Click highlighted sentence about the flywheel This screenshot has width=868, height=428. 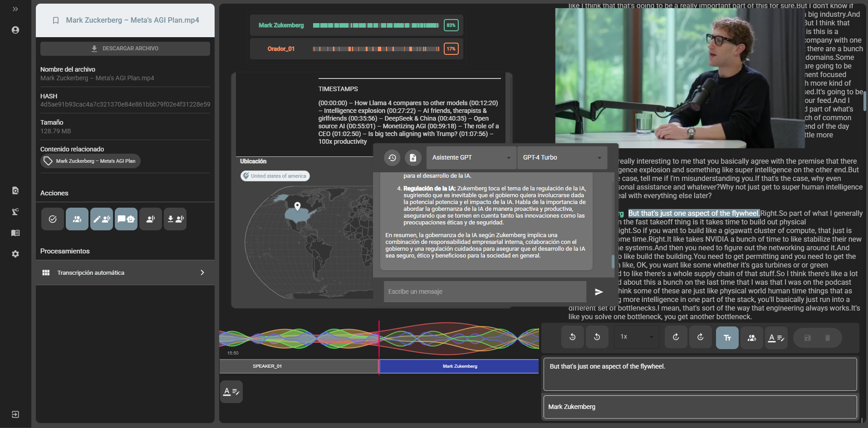click(694, 214)
